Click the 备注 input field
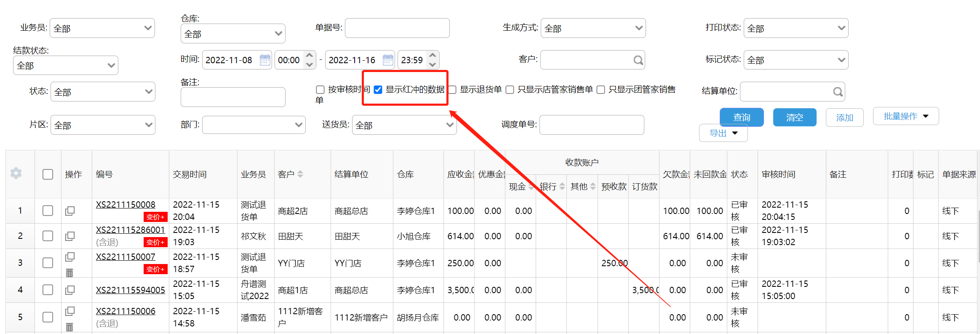The height and width of the screenshot is (334, 980). 233,97
